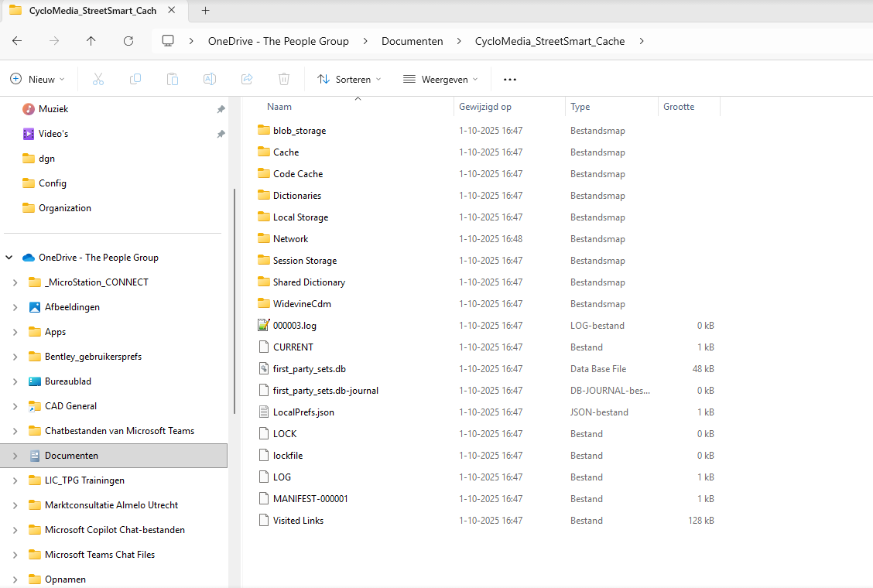
Task: Select the Shared Dictionary folder
Action: tap(309, 282)
